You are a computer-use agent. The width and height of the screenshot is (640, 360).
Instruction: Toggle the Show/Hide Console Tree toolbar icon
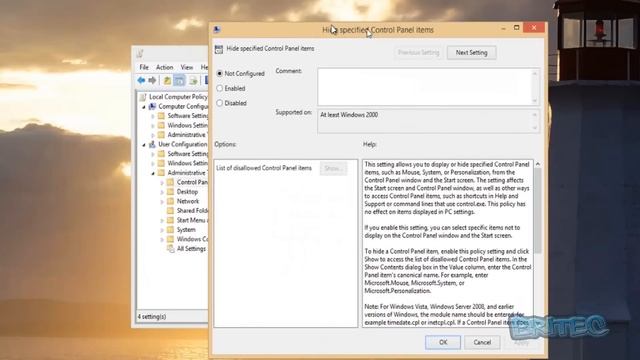[x=180, y=80]
